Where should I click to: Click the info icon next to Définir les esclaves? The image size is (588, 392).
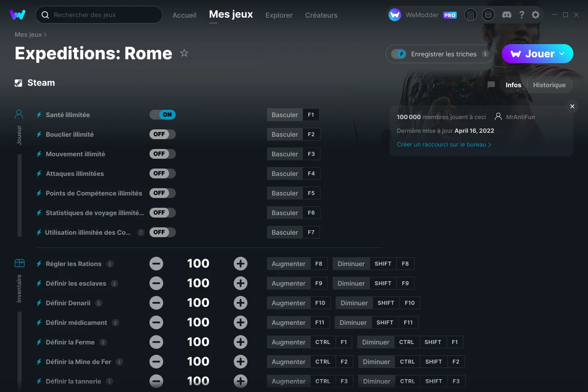click(x=114, y=283)
